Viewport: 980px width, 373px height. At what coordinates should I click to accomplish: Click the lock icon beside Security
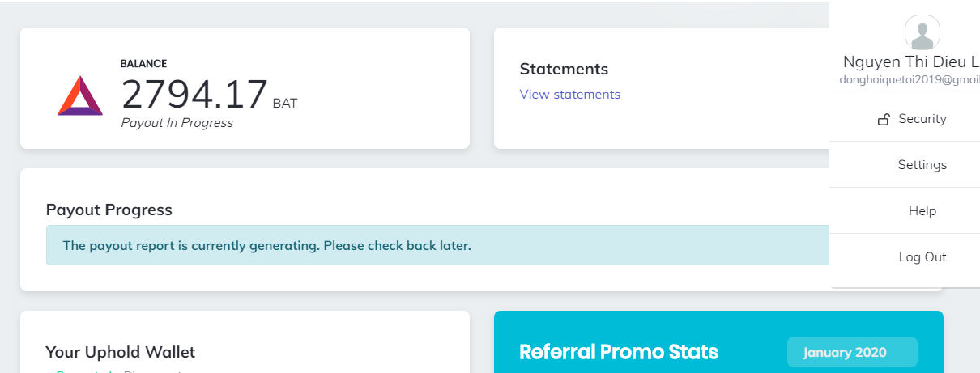(x=884, y=120)
